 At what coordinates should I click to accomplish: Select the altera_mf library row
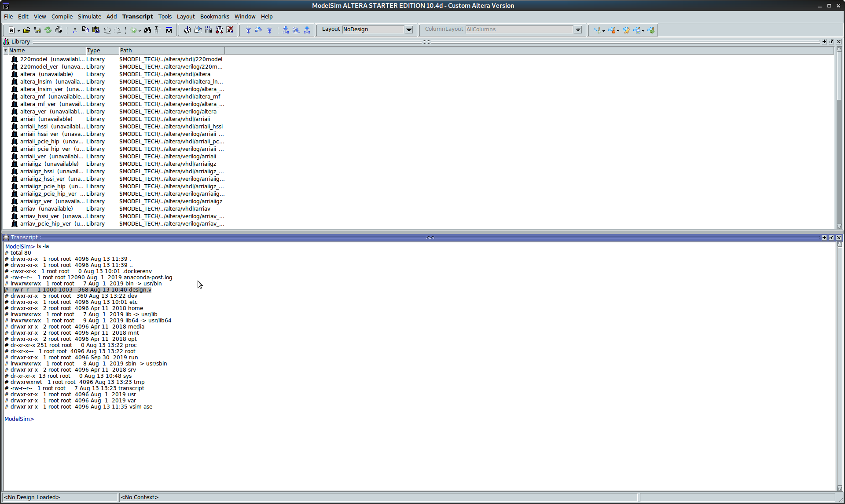(117, 97)
